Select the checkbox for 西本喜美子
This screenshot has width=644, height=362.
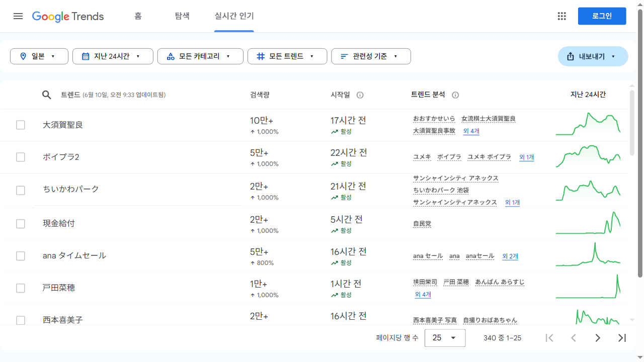click(x=21, y=320)
